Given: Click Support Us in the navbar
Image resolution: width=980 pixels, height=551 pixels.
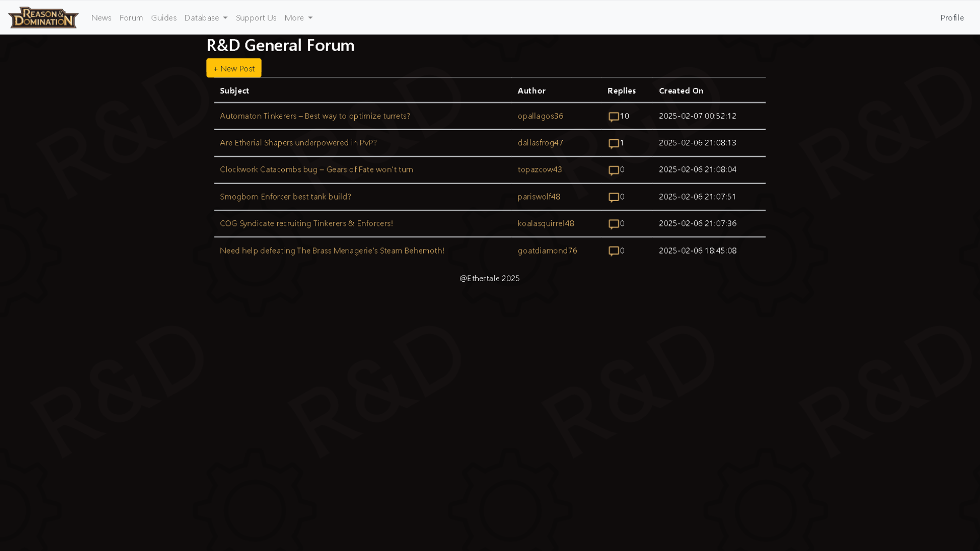Looking at the screenshot, I should 256,17.
